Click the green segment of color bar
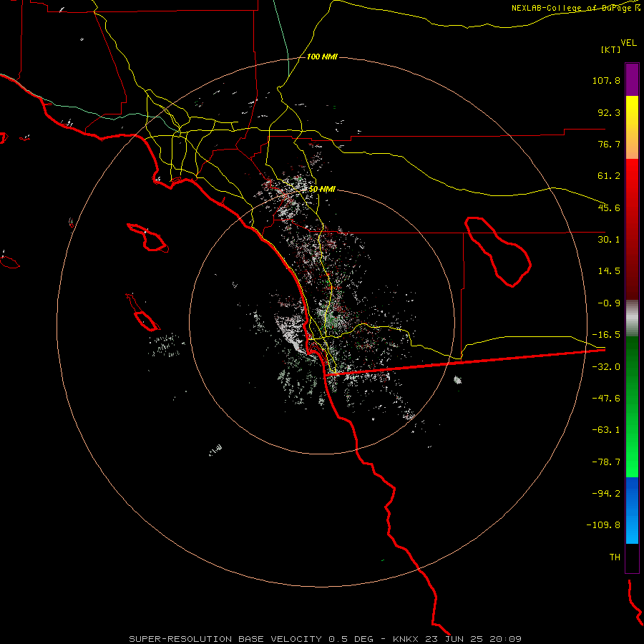This screenshot has width=644, height=644. coord(632,406)
